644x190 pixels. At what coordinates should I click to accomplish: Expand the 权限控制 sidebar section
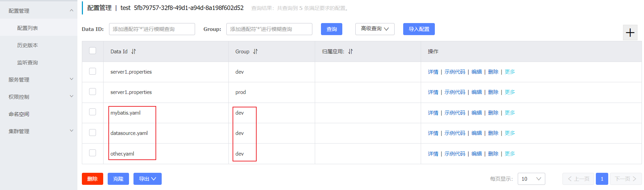coord(72,96)
